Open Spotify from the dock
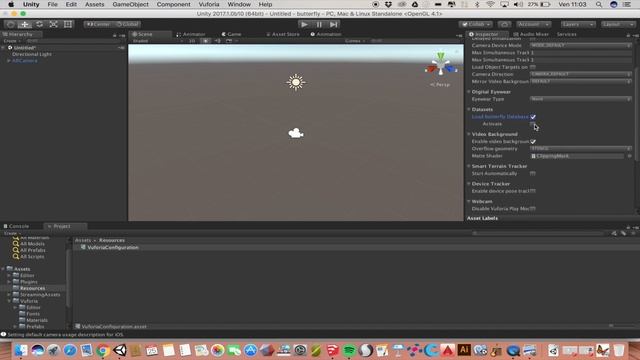Image resolution: width=640 pixels, height=360 pixels. tap(349, 350)
